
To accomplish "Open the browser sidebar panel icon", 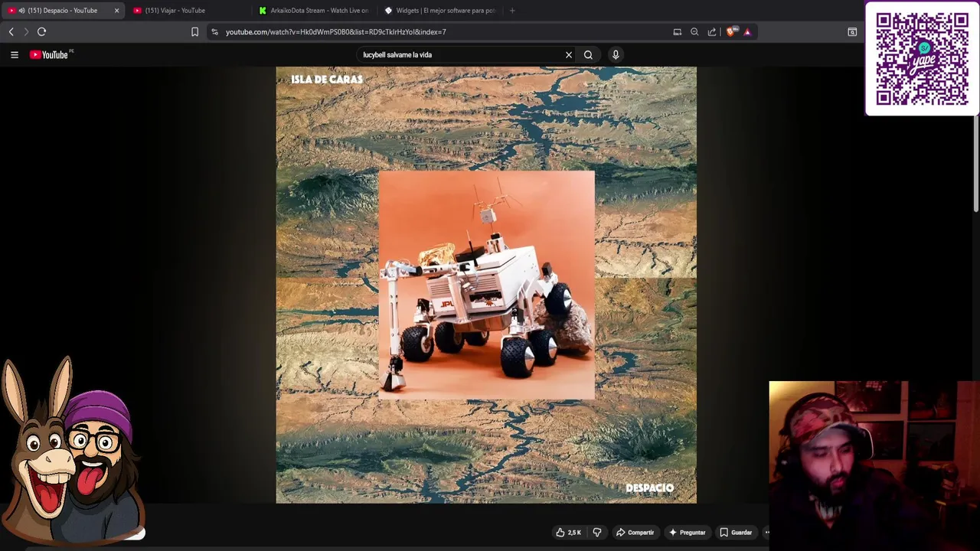I will [x=852, y=31].
